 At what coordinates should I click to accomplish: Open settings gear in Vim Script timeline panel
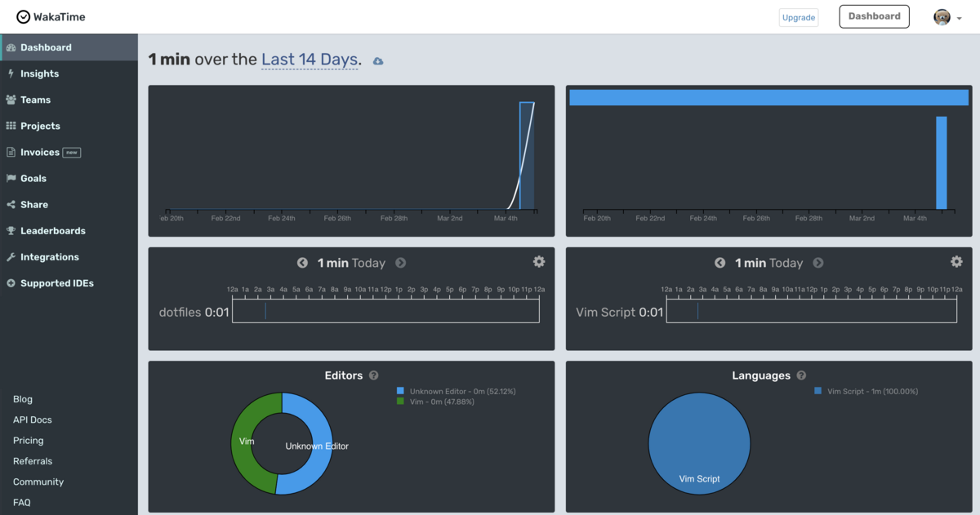click(956, 261)
